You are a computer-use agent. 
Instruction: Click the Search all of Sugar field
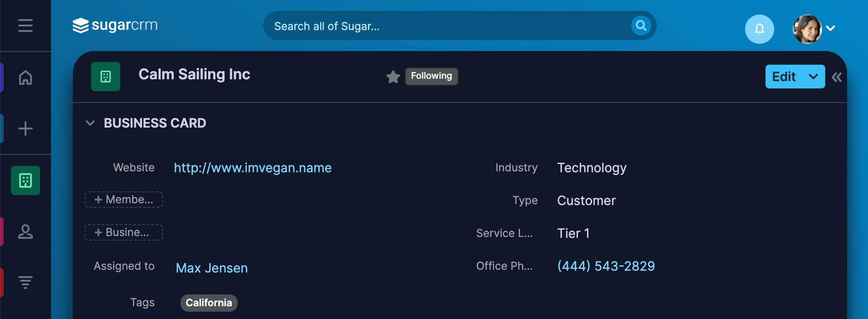coord(446,26)
